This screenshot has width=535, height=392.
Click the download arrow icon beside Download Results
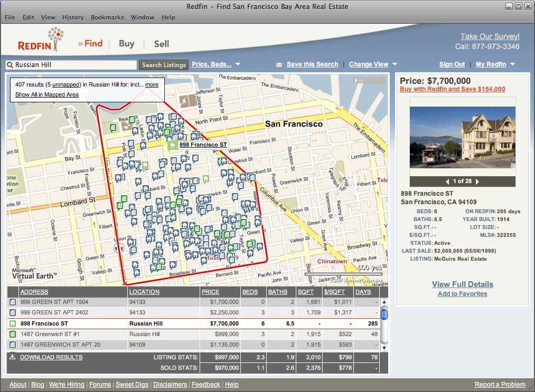click(x=13, y=357)
